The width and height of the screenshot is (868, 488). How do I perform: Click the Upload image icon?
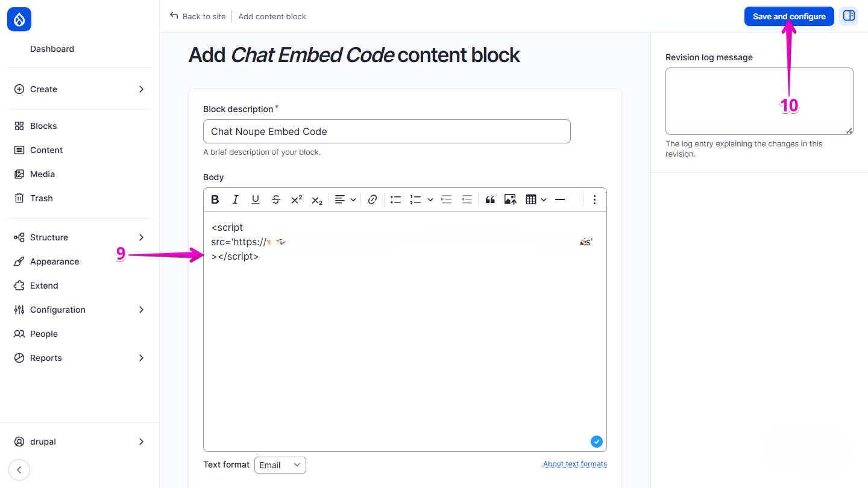[x=510, y=199]
